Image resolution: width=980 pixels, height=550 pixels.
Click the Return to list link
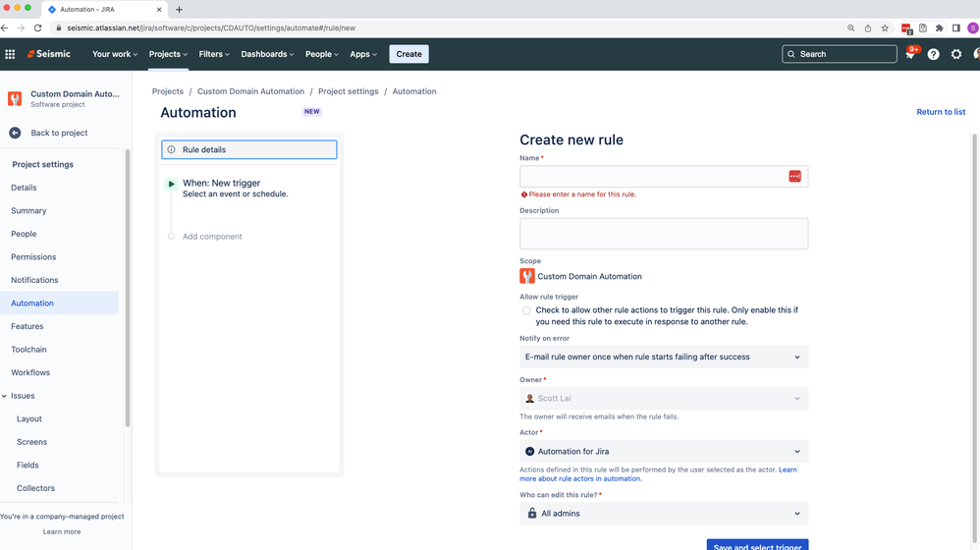click(941, 112)
